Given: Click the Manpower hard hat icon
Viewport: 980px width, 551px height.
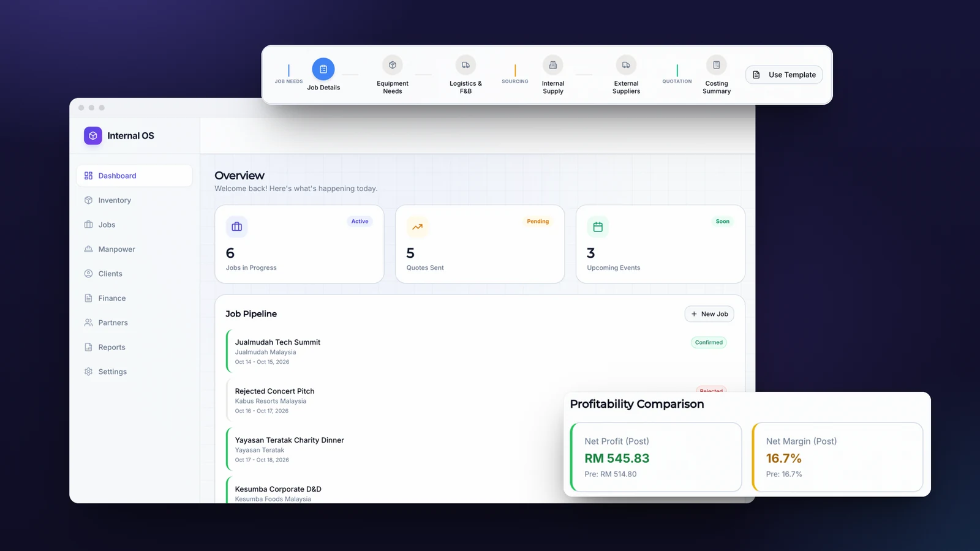Looking at the screenshot, I should coord(88,249).
